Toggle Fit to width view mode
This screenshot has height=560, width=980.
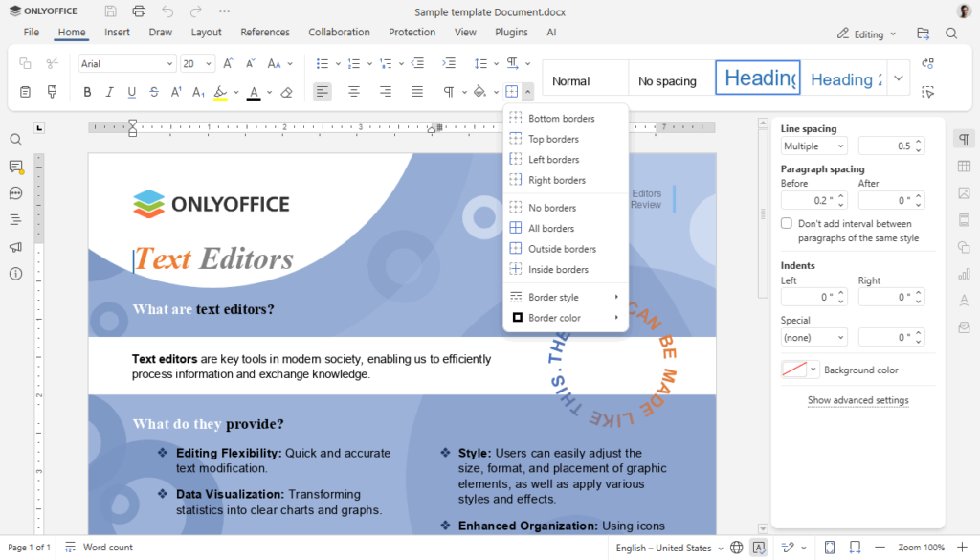click(855, 548)
